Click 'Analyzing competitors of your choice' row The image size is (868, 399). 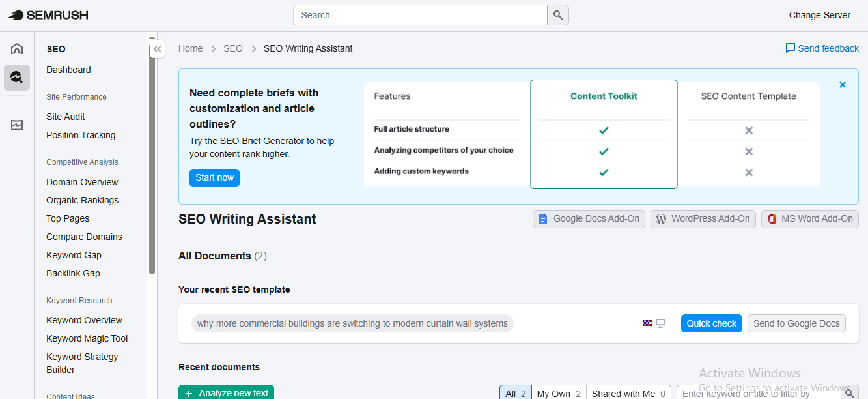443,150
